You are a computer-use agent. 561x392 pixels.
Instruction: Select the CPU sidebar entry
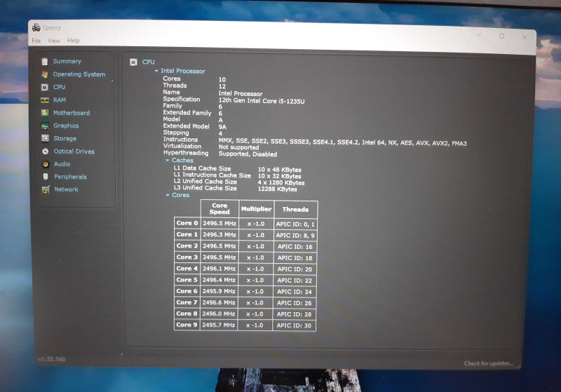click(60, 87)
